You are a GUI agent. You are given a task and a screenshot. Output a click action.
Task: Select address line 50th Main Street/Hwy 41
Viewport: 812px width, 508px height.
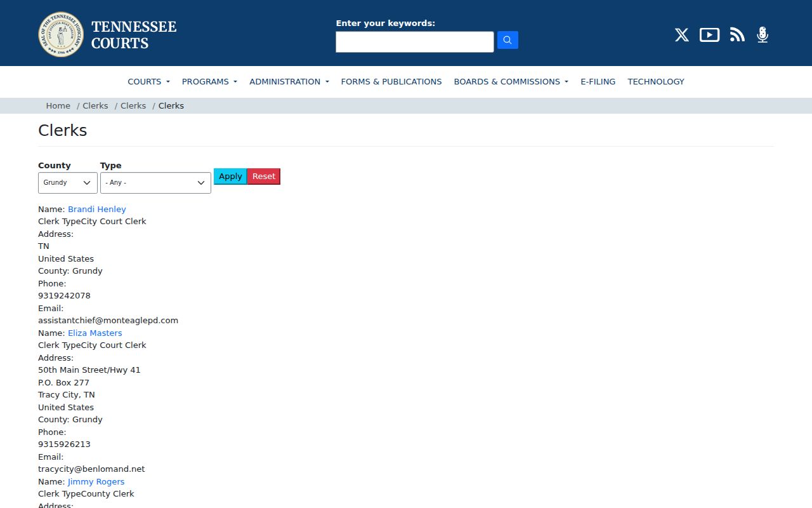[89, 370]
